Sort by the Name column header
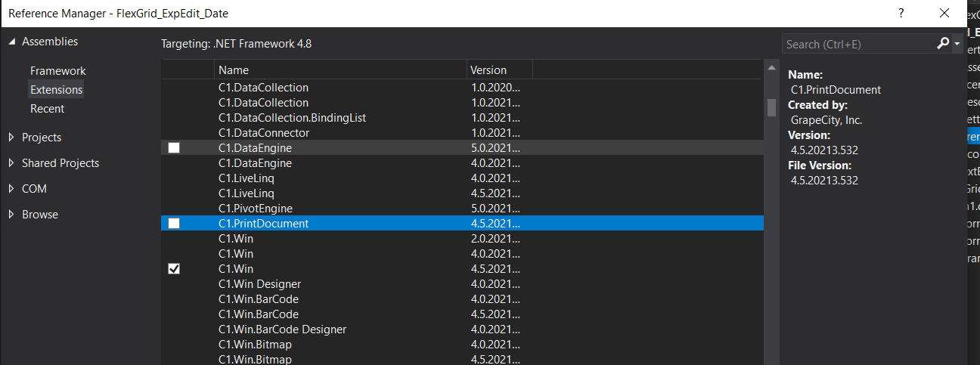 340,70
